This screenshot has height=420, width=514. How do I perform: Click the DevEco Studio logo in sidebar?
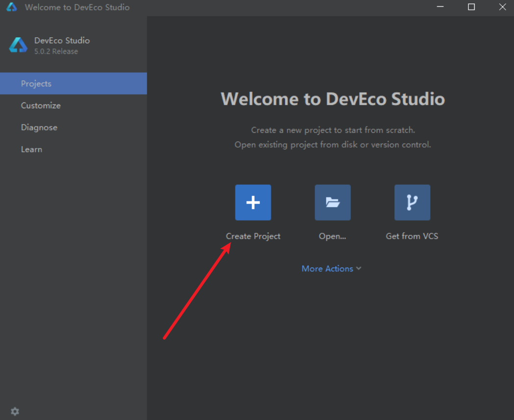click(x=18, y=45)
